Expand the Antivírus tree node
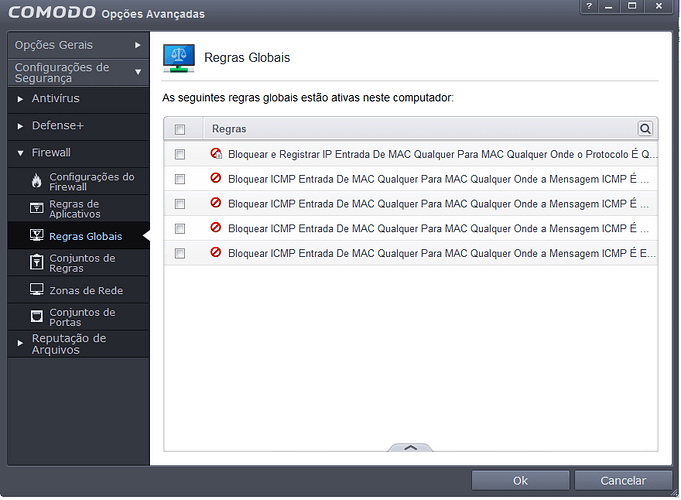Viewport: 681px width, 500px height. click(x=20, y=99)
